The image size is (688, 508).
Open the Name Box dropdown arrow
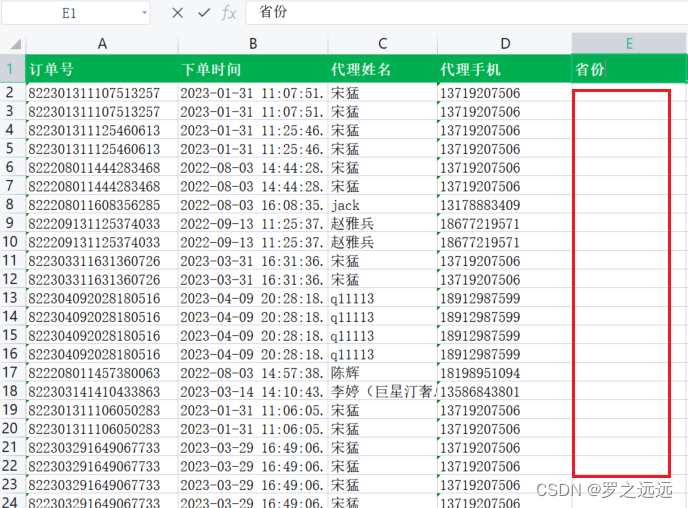[144, 13]
